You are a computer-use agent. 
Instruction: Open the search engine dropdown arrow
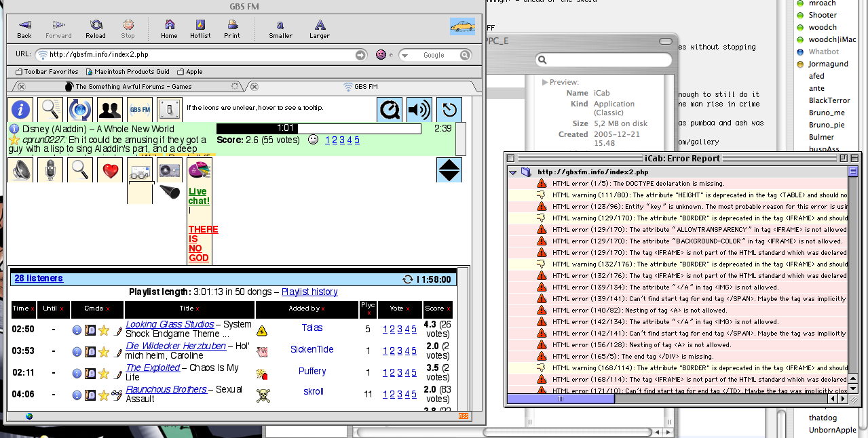click(x=405, y=55)
